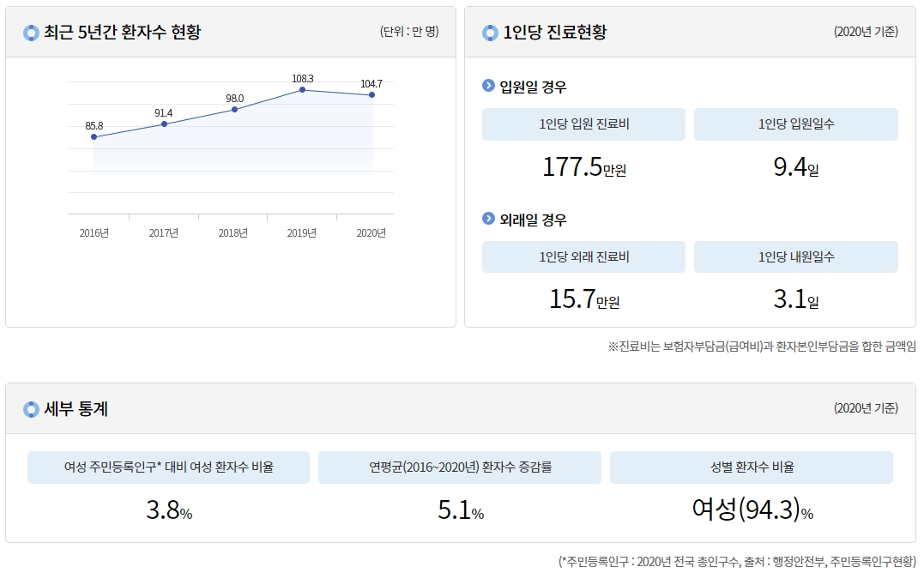Click the 91.4 value label
Viewport: 924px width, 579px height.
[163, 113]
